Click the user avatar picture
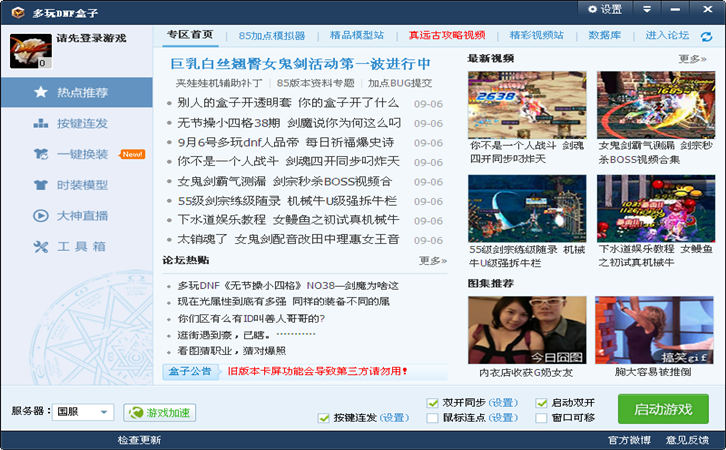Screen dimensions: 726x450 click(30, 51)
